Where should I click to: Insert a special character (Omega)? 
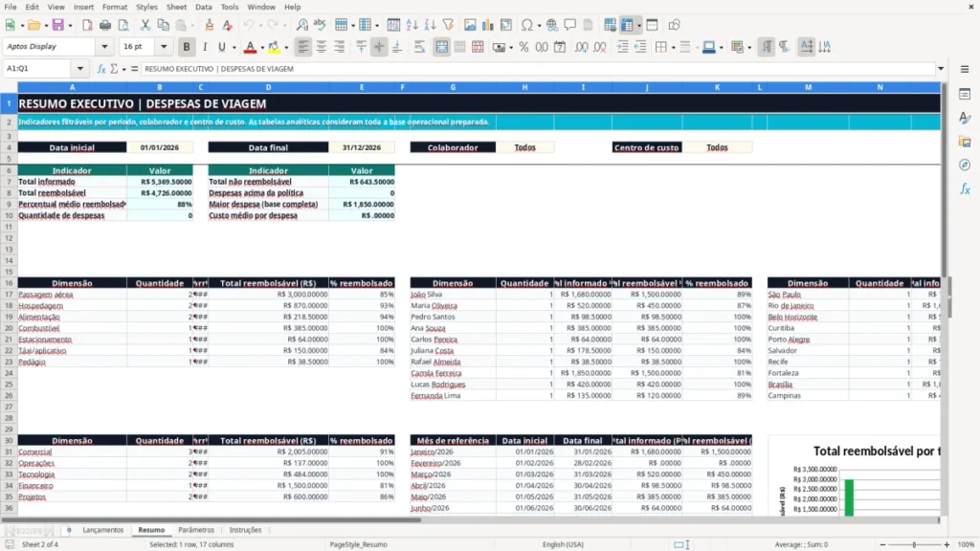(527, 25)
